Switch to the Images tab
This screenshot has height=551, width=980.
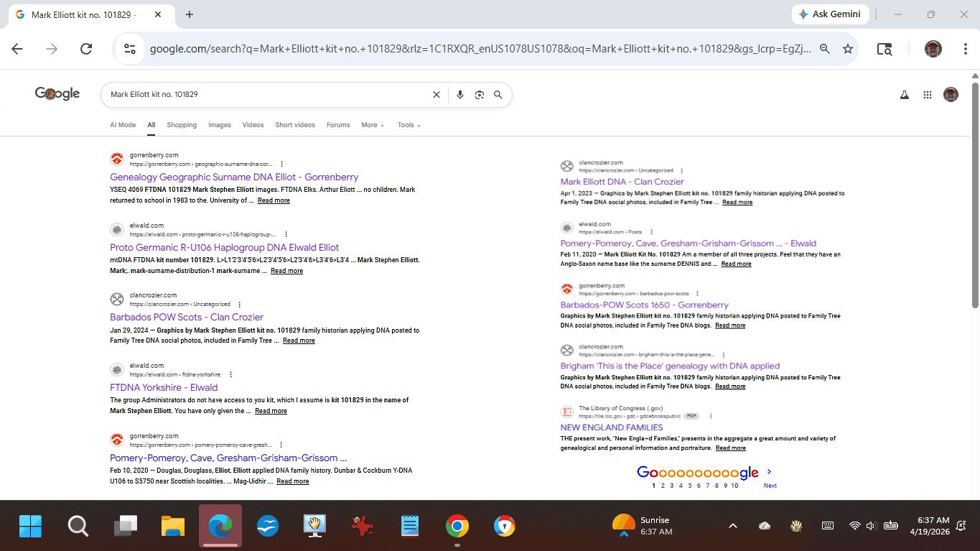[220, 125]
